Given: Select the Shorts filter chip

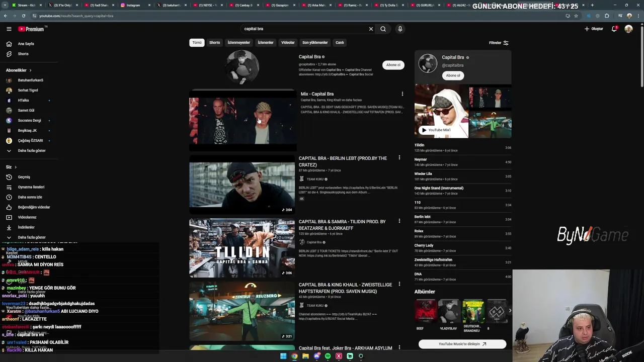Looking at the screenshot, I should coord(215,43).
